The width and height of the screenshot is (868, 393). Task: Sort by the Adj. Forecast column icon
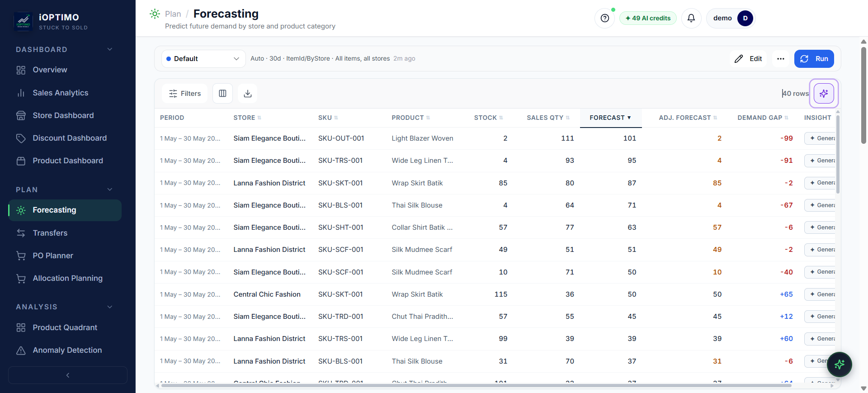click(x=715, y=118)
